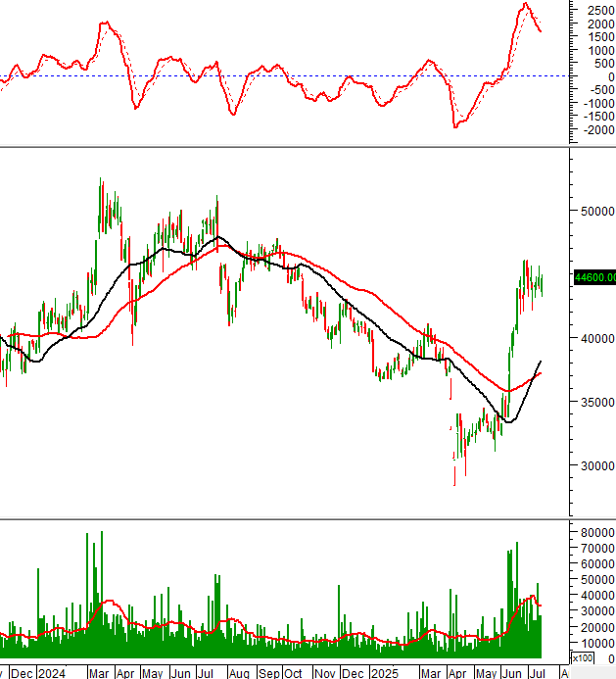The width and height of the screenshot is (616, 679).
Task: Click the green 44600.00 current price tag
Action: [x=593, y=277]
